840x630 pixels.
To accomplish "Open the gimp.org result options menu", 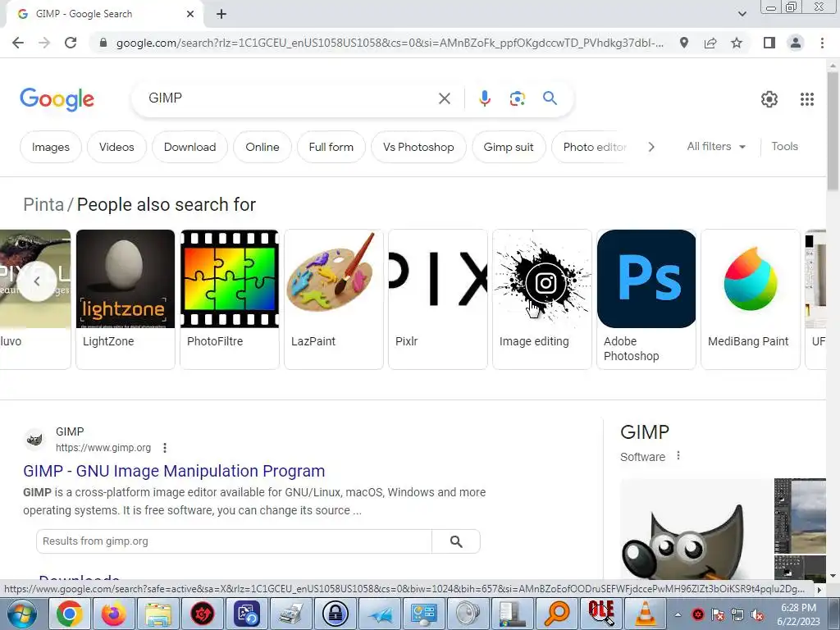I will [165, 447].
